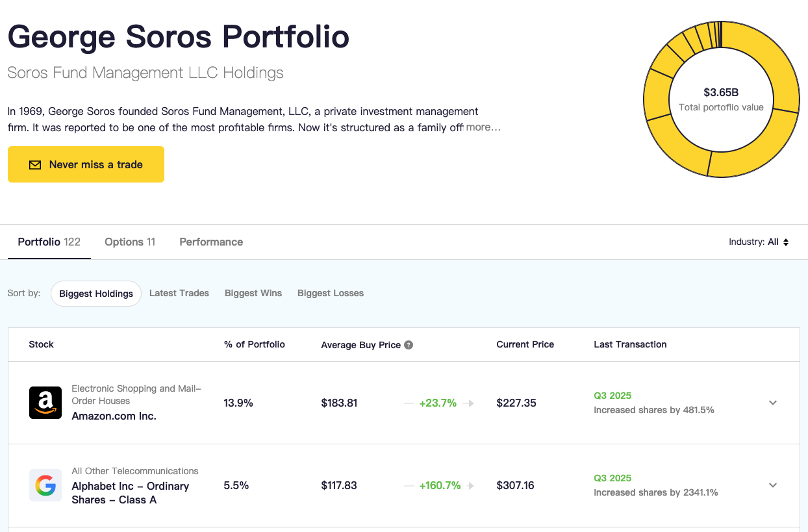This screenshot has width=808, height=532.
Task: Select the Biggest Holdings sort option
Action: pos(96,294)
